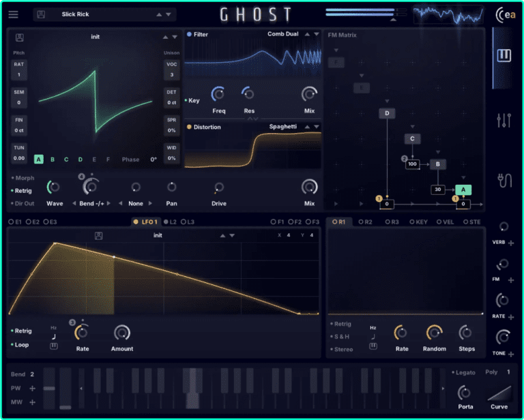
Task: Click the oscillator waveform save icon
Action: [19, 37]
